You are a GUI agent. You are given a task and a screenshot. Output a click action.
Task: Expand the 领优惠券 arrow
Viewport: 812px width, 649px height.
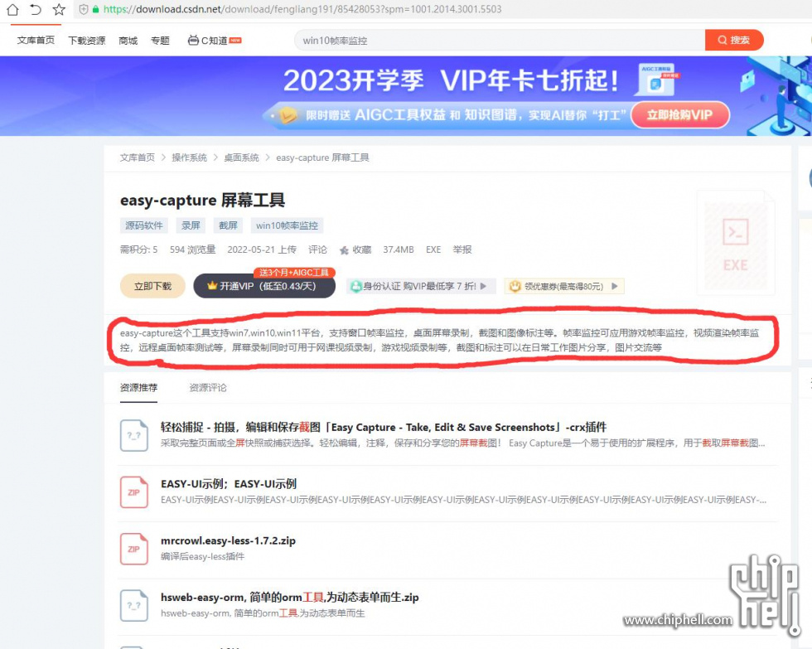click(x=615, y=286)
